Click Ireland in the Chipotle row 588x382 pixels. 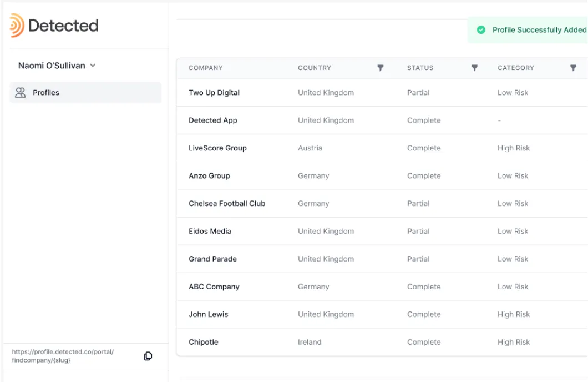[310, 342]
